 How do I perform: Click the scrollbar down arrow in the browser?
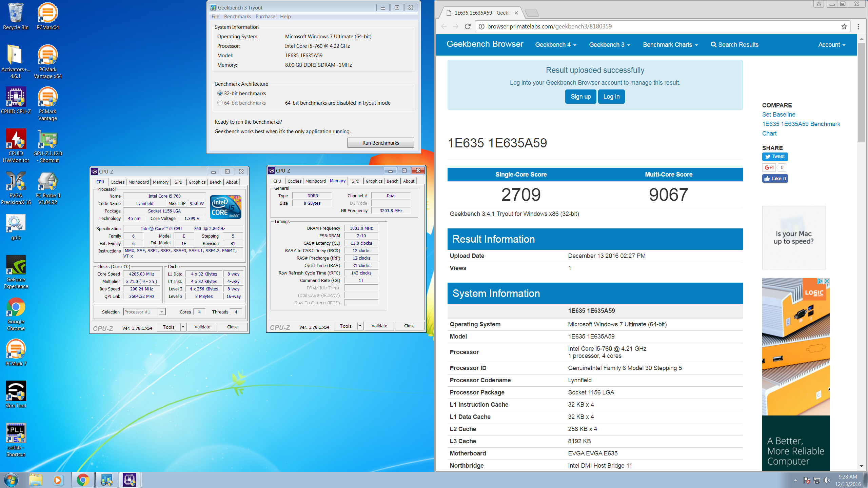(x=862, y=466)
